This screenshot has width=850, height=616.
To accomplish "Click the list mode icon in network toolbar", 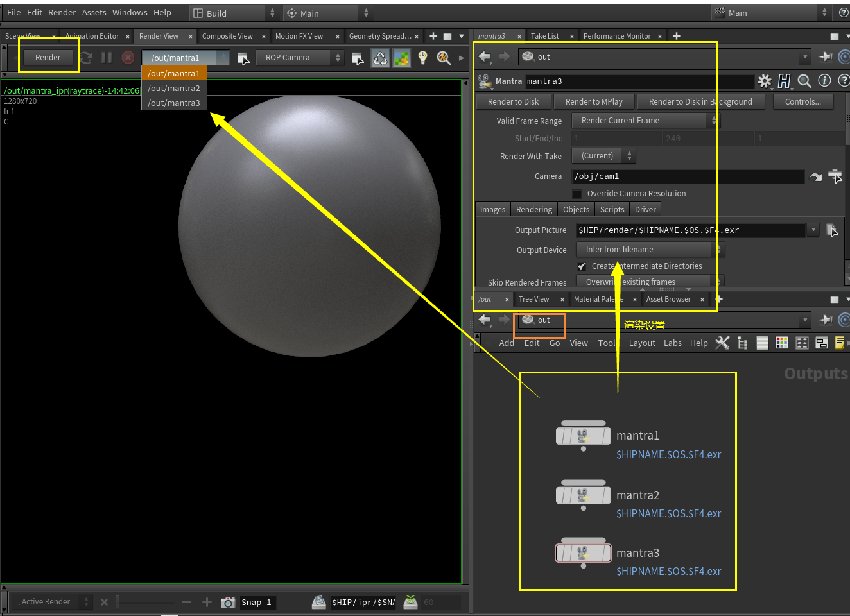I will pyautogui.click(x=762, y=343).
